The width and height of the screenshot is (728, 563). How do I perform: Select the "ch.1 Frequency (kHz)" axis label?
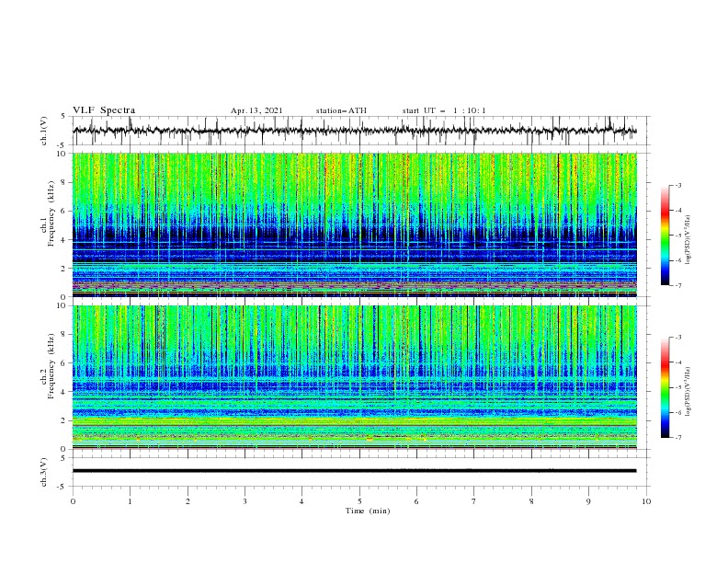tap(48, 213)
